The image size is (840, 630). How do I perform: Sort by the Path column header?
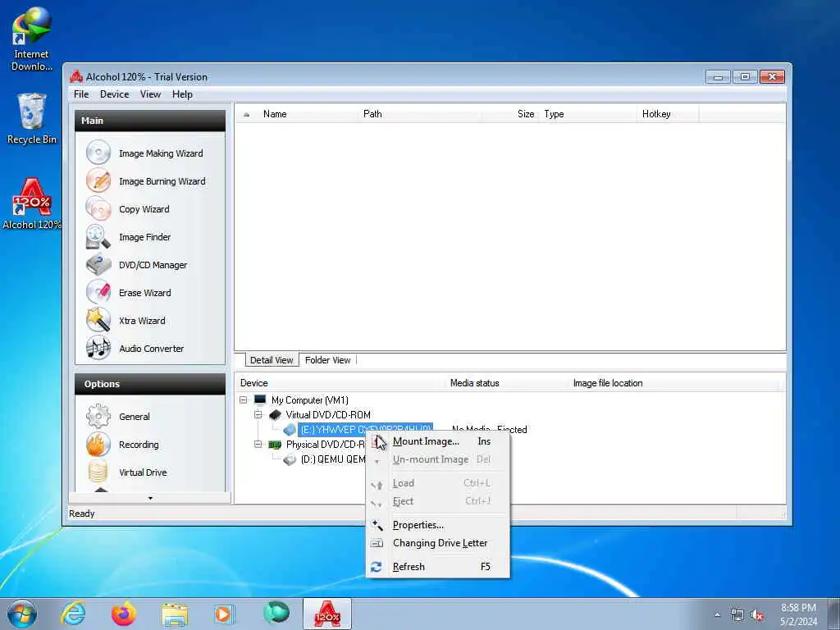419,114
